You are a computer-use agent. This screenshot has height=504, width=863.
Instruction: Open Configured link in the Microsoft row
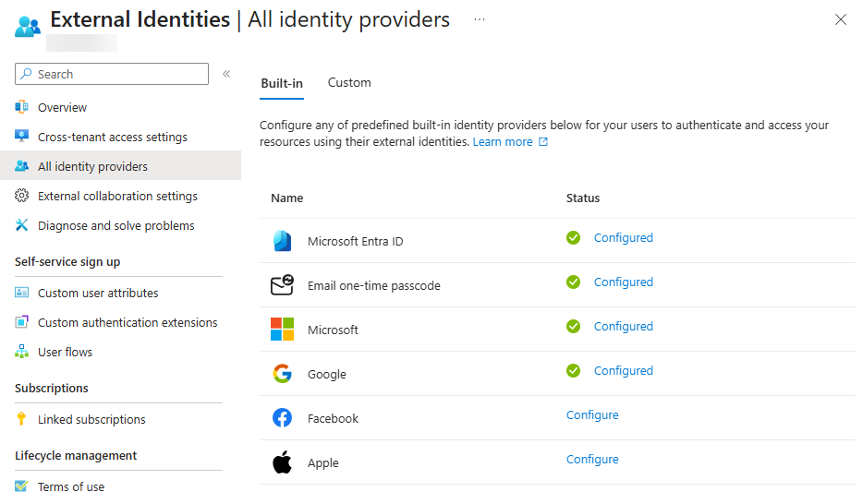[x=623, y=327]
